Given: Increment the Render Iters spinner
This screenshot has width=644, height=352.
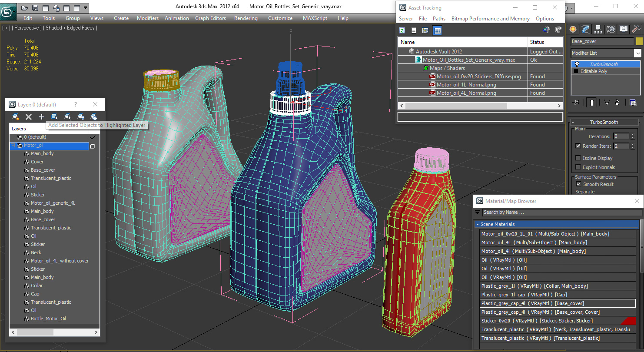Looking at the screenshot, I should point(632,144).
